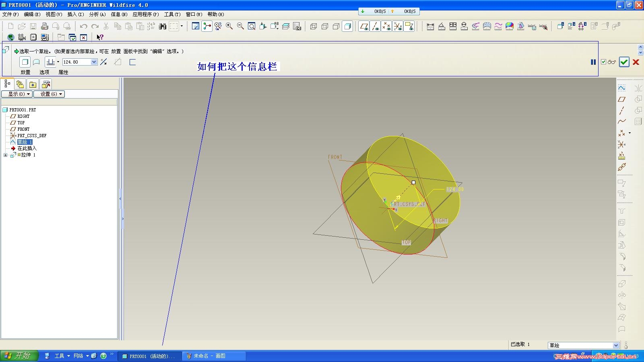Click the Print icon in the toolbar

pos(44,26)
